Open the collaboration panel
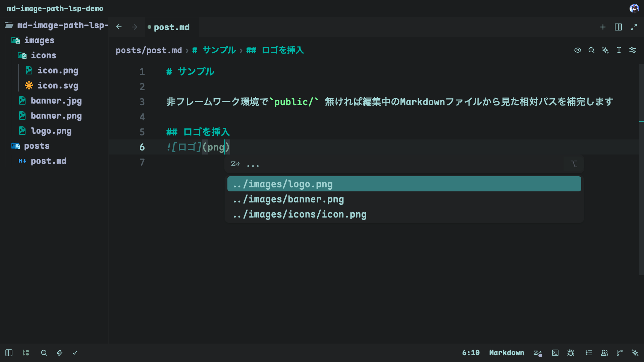The width and height of the screenshot is (644, 362). [x=604, y=353]
